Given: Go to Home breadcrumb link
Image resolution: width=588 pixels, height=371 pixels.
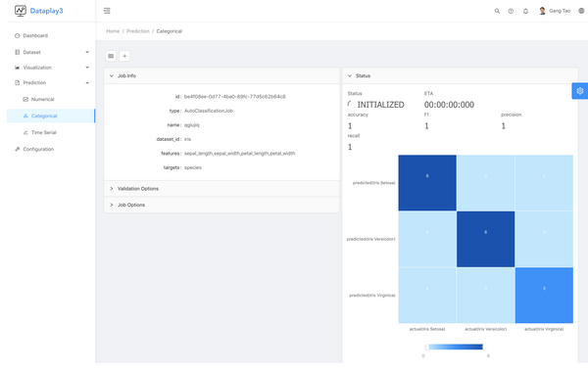Looking at the screenshot, I should (x=113, y=31).
